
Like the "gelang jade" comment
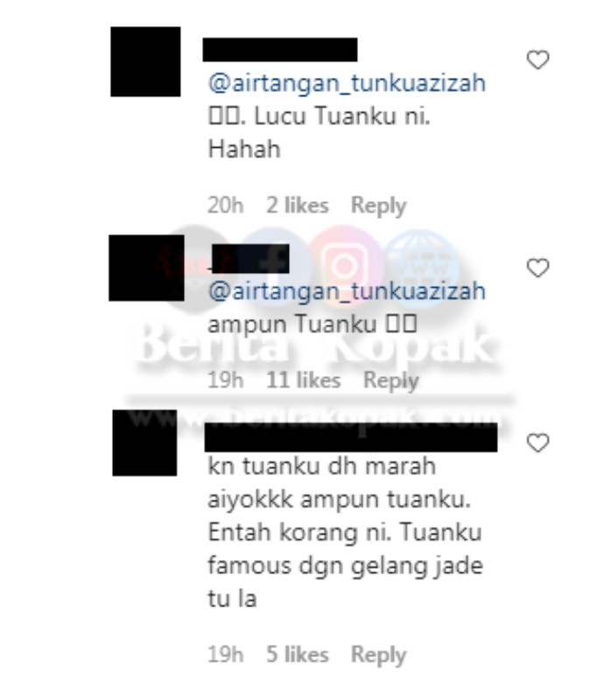(537, 443)
